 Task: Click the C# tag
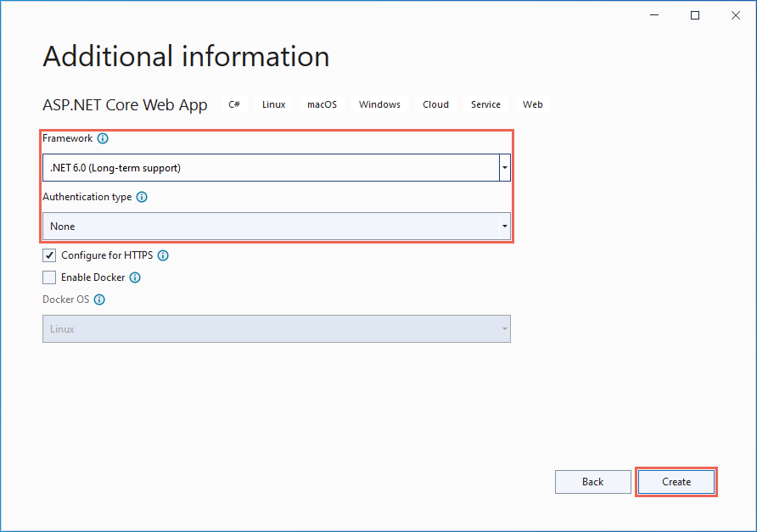click(x=234, y=104)
